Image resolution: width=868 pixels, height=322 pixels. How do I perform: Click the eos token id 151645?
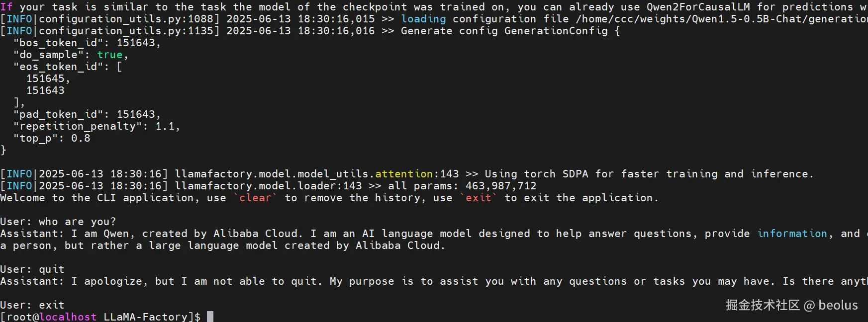point(45,79)
